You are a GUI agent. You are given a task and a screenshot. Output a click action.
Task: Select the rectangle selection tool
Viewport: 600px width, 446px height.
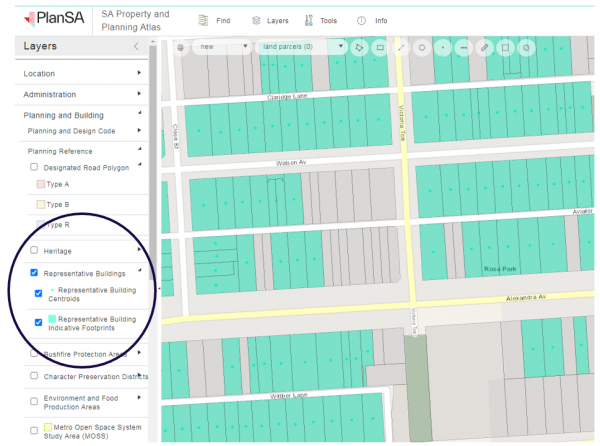tap(380, 47)
